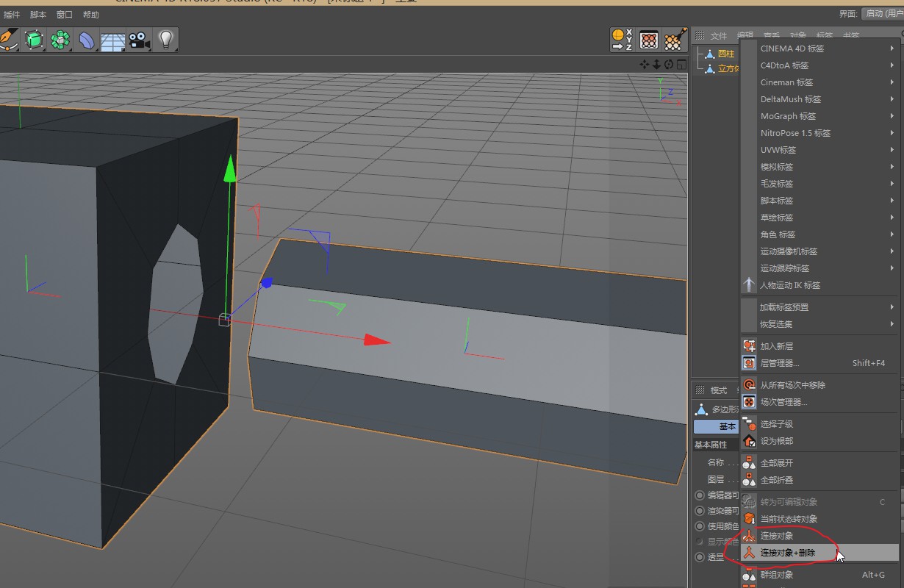Switch to the 基本 attribute tab
The image size is (904, 588).
click(717, 427)
